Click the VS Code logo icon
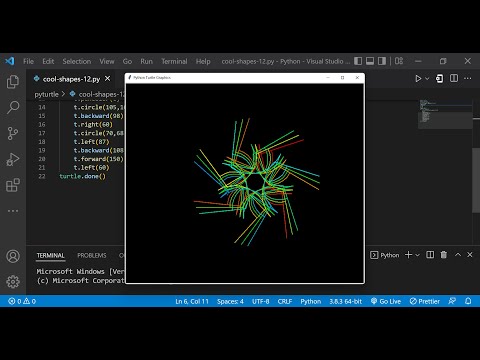This screenshot has width=480, height=360. click(x=10, y=61)
